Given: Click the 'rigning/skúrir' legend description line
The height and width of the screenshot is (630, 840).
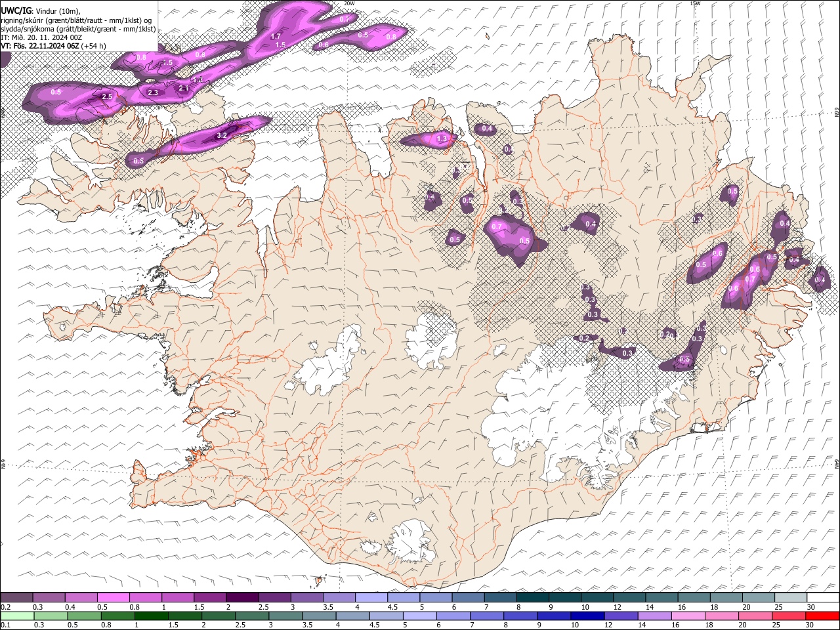Looking at the screenshot, I should pos(77,20).
